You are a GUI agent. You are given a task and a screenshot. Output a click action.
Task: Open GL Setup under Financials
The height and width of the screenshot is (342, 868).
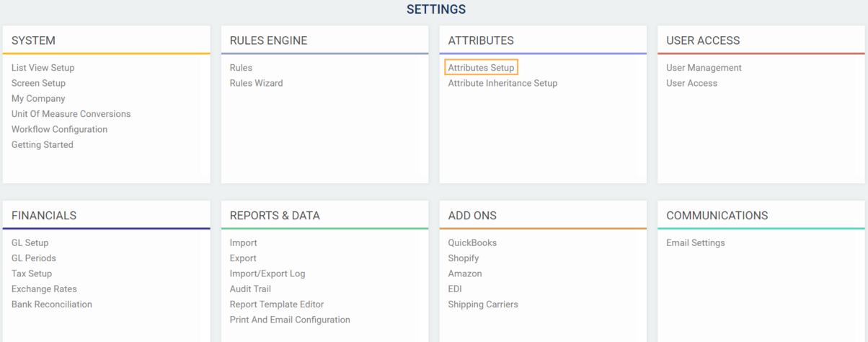tap(30, 243)
